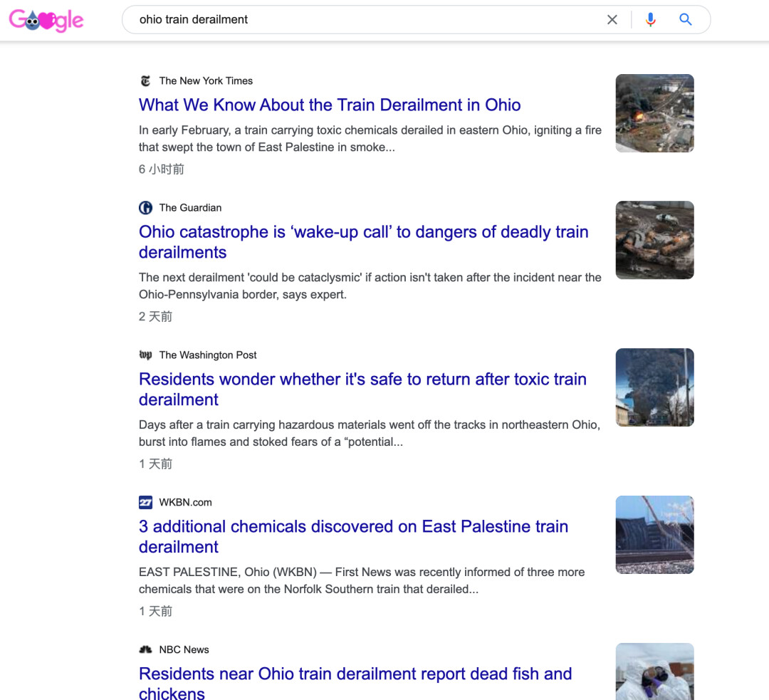
Task: Click the '1 天前' timestamp under Washington Post
Action: [155, 464]
